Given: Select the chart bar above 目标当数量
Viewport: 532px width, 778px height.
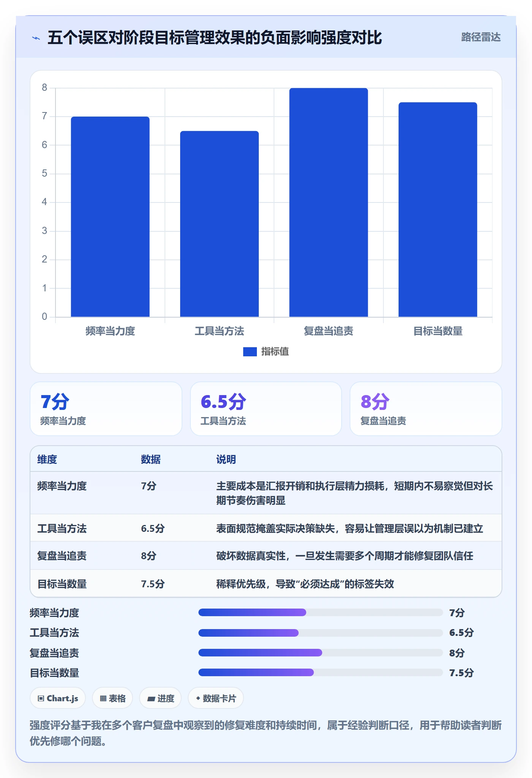Looking at the screenshot, I should 438,209.
